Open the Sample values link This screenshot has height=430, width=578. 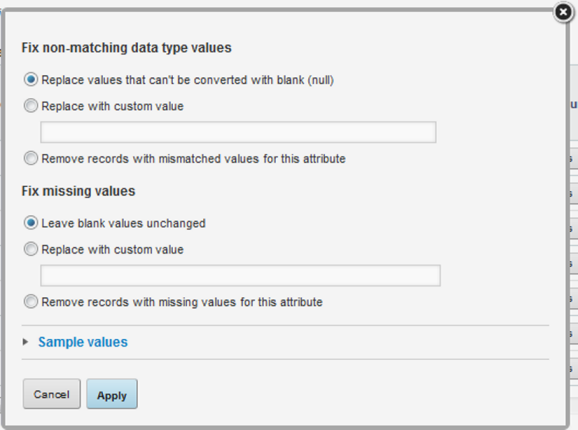(83, 342)
